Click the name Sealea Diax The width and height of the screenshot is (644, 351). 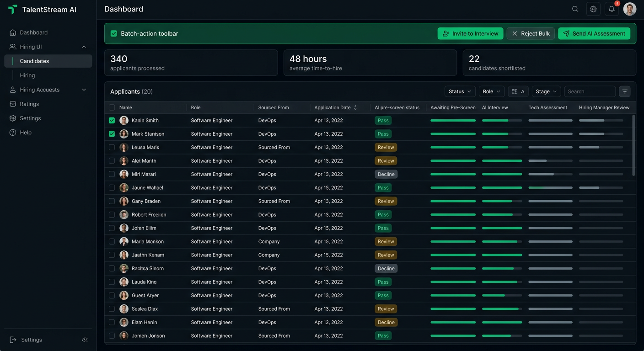[x=145, y=309]
